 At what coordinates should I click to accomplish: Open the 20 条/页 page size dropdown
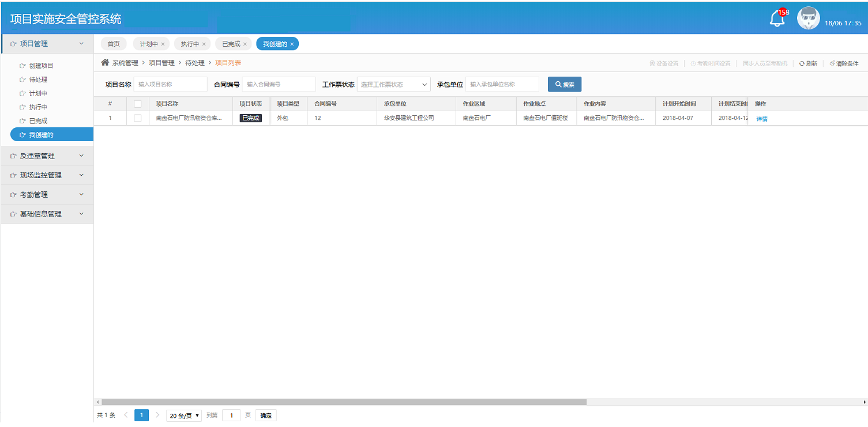click(x=184, y=415)
